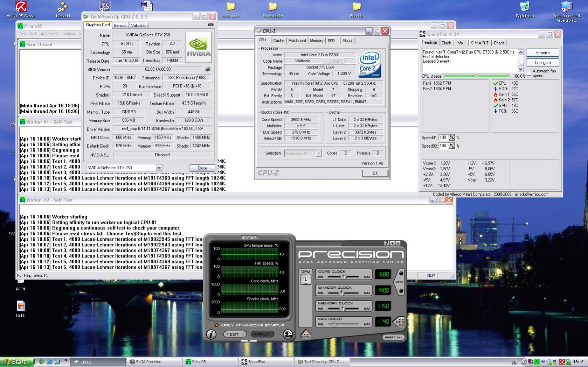Collapse the EVGA Precision monitor panel arrow
This screenshot has width=588, height=367.
coord(249,341)
